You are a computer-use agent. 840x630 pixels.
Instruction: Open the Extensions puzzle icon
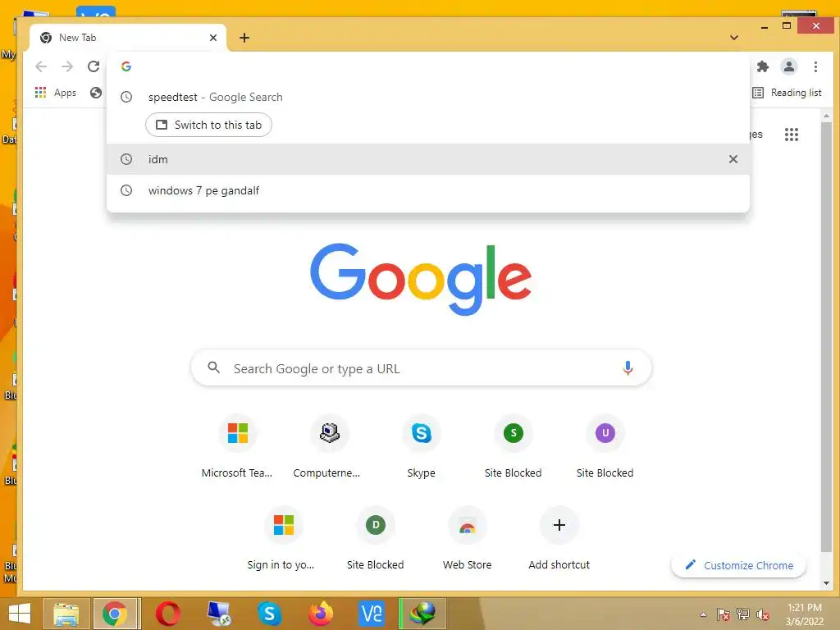(762, 66)
